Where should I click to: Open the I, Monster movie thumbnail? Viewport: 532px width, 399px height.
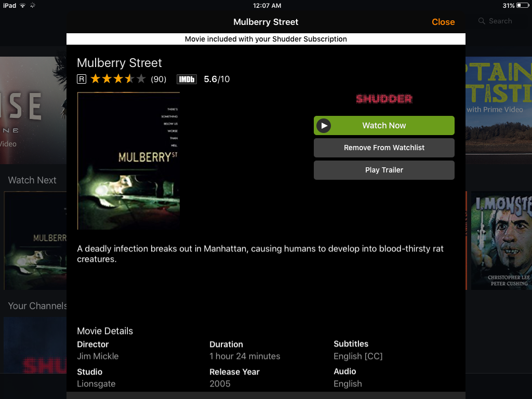[x=501, y=240]
